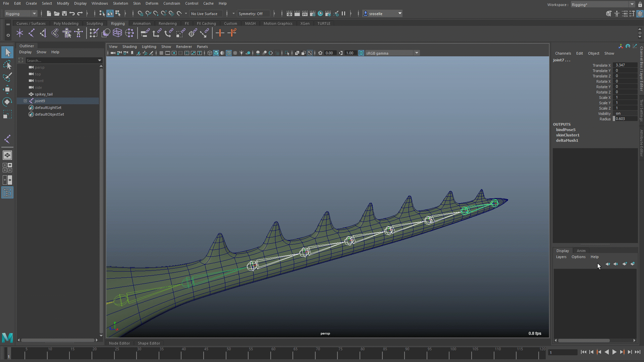Open the Skeleton menu
Image resolution: width=644 pixels, height=362 pixels.
(x=120, y=3)
